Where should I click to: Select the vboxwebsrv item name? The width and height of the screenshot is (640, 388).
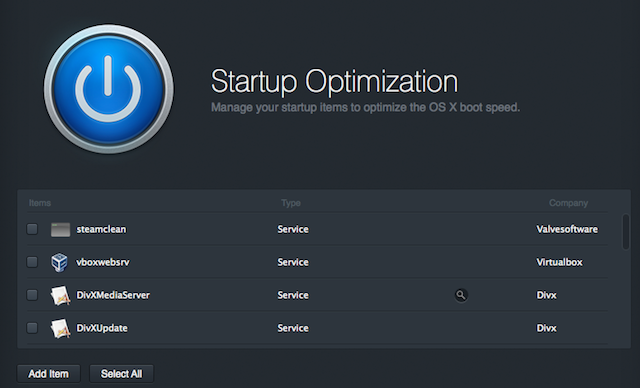[x=103, y=262]
